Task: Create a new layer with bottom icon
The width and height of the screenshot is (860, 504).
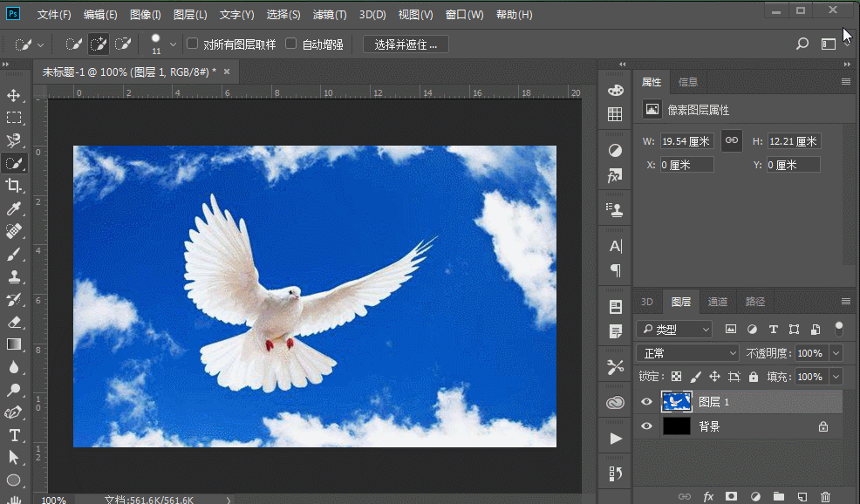Action: click(802, 496)
